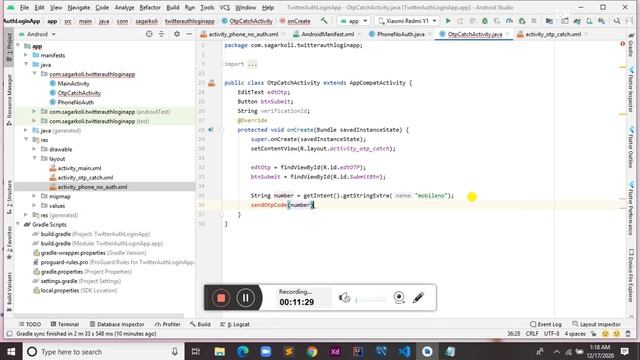Collapse the Gradle Scripts node
640x360 pixels.
click(18, 224)
